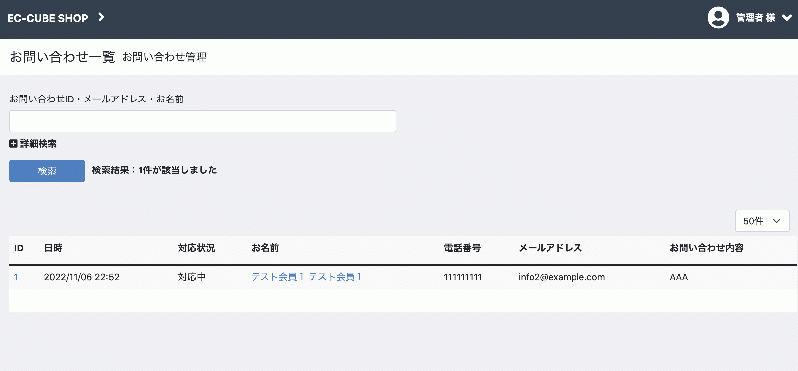This screenshot has height=371, width=798.
Task: Click the メールアドレス column header
Action: (x=550, y=248)
